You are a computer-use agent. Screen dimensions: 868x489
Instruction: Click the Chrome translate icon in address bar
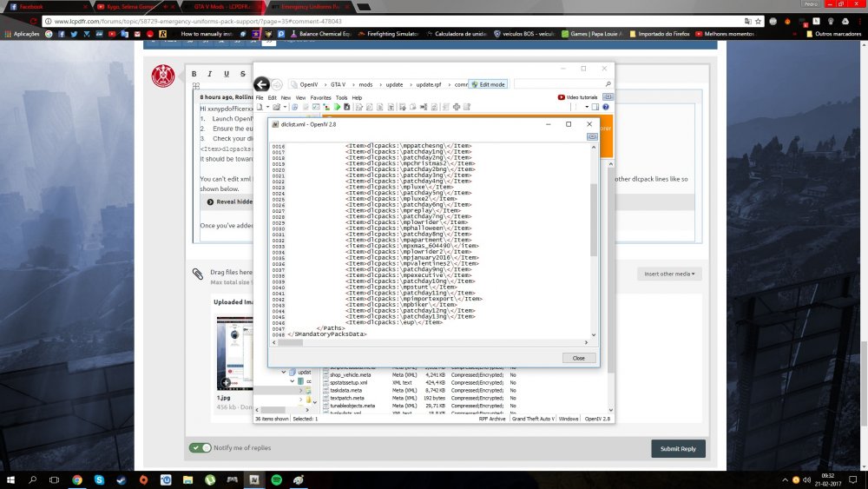click(748, 21)
